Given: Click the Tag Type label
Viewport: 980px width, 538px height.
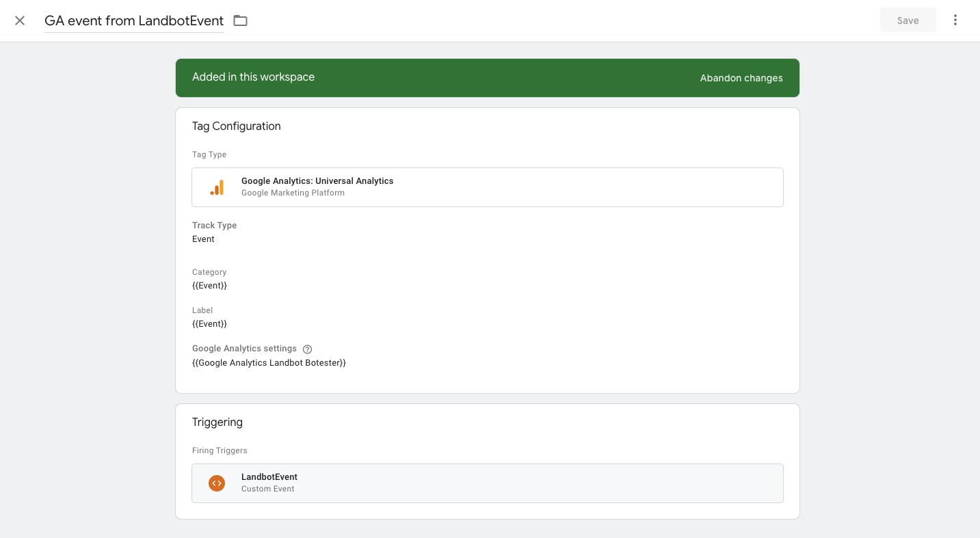Looking at the screenshot, I should (x=209, y=154).
